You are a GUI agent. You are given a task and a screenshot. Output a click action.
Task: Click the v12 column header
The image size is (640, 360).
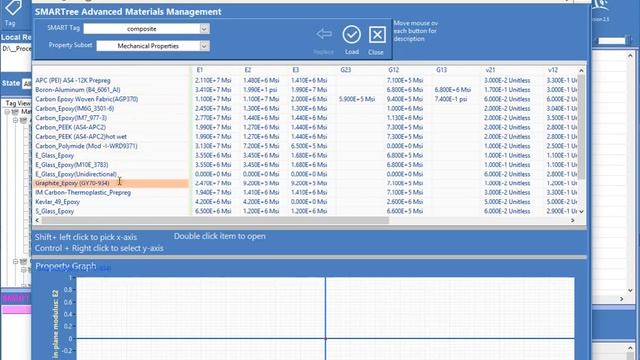[553, 70]
